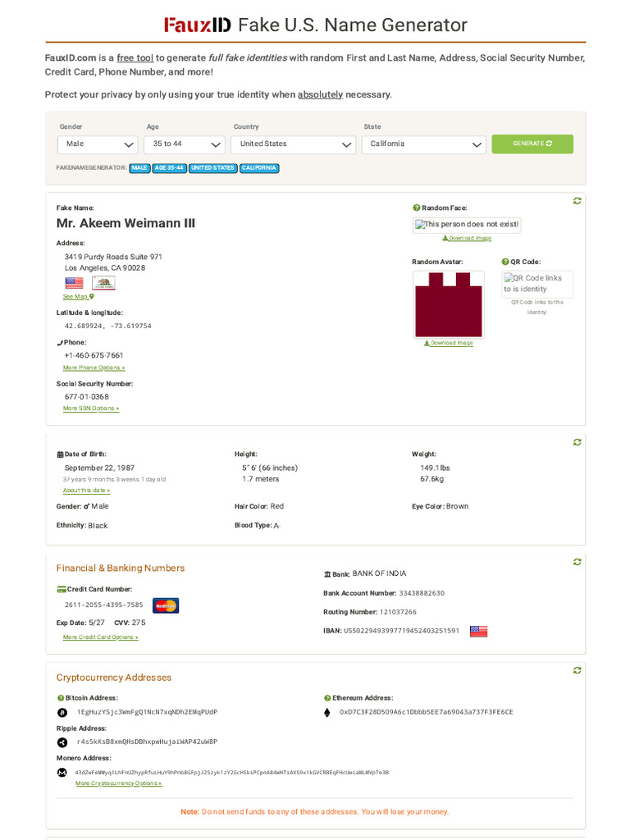Screen dimensions: 630x840
Task: Click the Bitcoin Address help icon
Action: point(61,698)
